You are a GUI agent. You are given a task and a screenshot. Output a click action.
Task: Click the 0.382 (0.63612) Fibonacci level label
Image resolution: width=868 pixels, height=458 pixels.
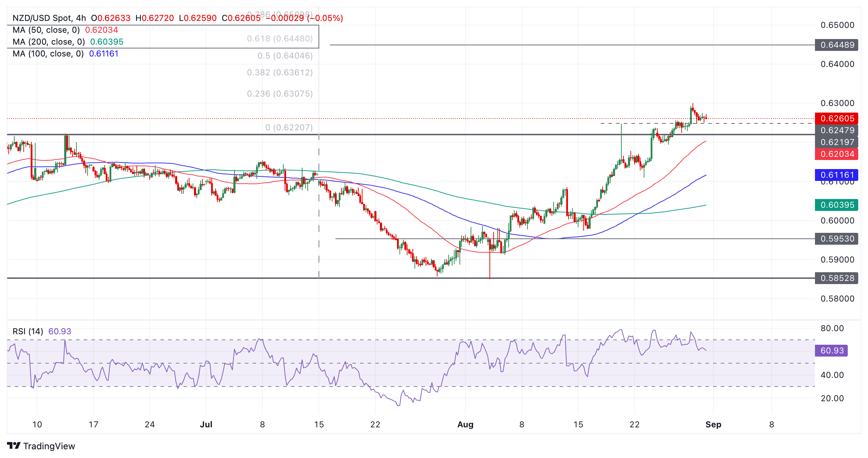[280, 72]
